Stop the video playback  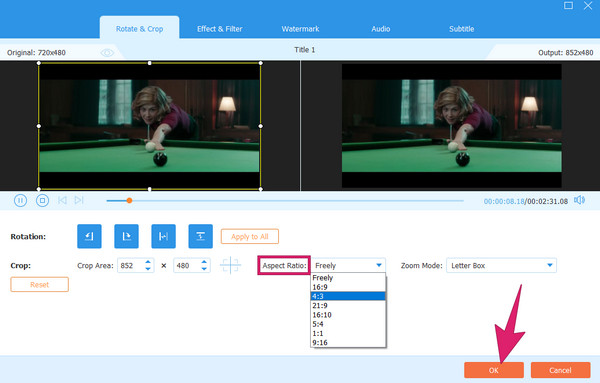point(42,200)
